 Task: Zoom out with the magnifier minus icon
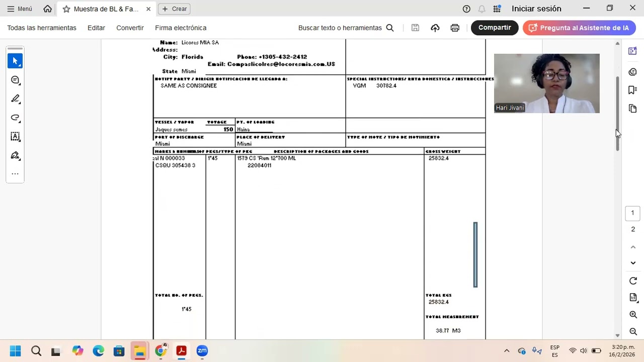tap(633, 331)
